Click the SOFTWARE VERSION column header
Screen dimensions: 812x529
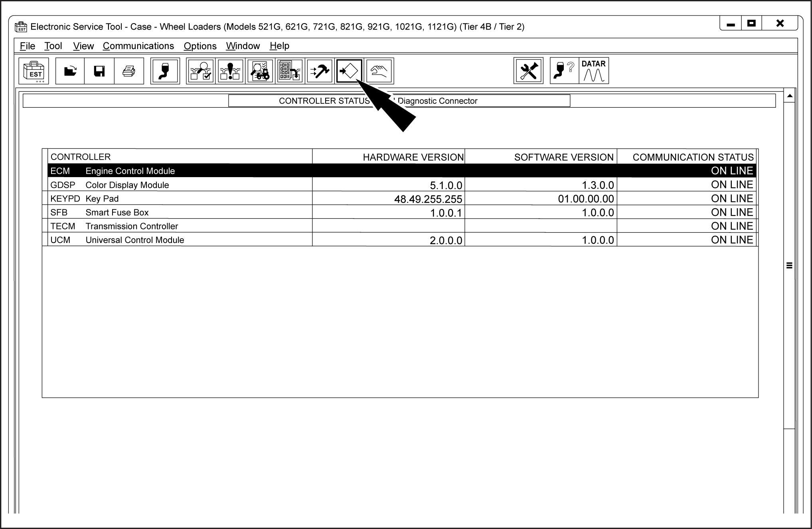coord(541,157)
